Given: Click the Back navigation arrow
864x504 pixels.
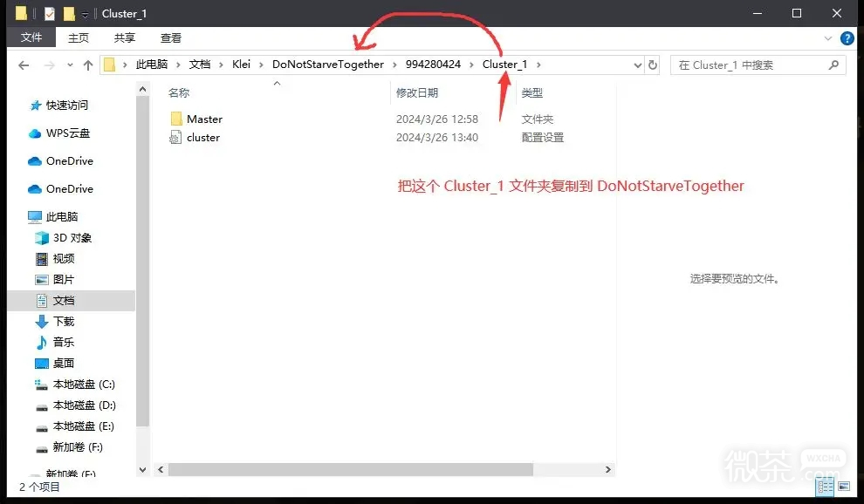Looking at the screenshot, I should (x=24, y=65).
